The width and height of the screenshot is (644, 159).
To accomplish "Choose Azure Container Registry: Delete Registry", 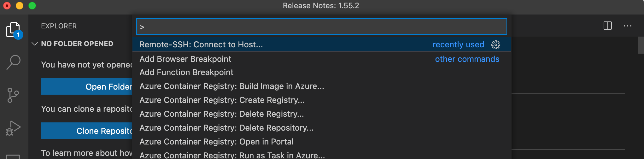I will point(222,114).
